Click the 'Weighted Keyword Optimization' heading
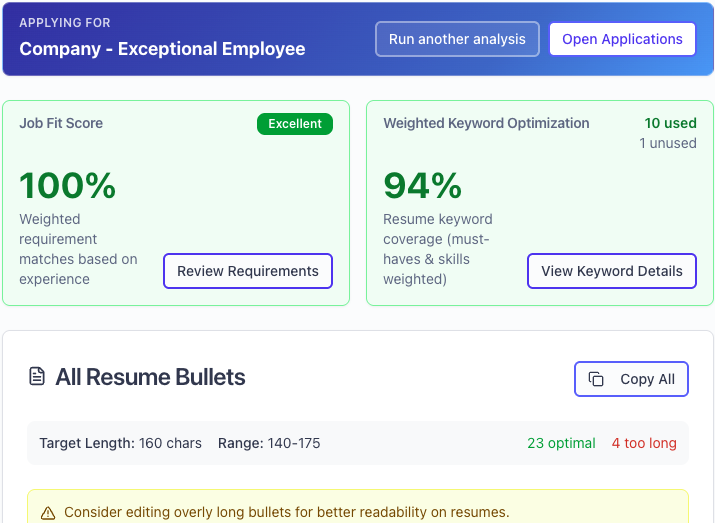715x523 pixels. coord(486,123)
